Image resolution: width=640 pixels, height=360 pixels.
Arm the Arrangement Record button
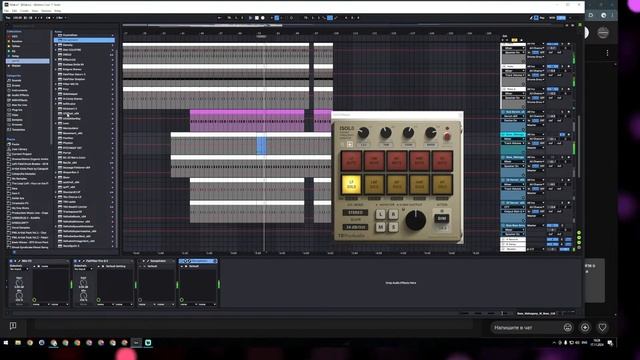click(x=263, y=18)
